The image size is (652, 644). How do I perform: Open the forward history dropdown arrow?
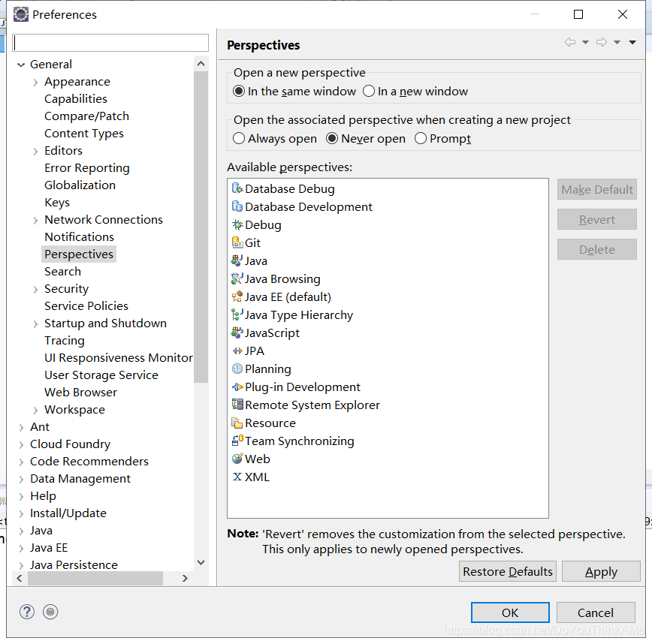pyautogui.click(x=617, y=42)
